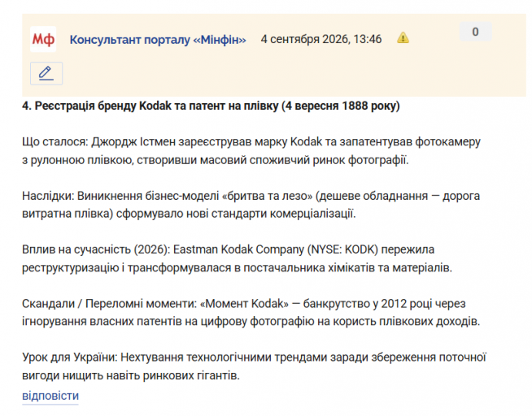Click the heading about Kodak brand registration
The width and height of the screenshot is (532, 416).
[x=211, y=106]
